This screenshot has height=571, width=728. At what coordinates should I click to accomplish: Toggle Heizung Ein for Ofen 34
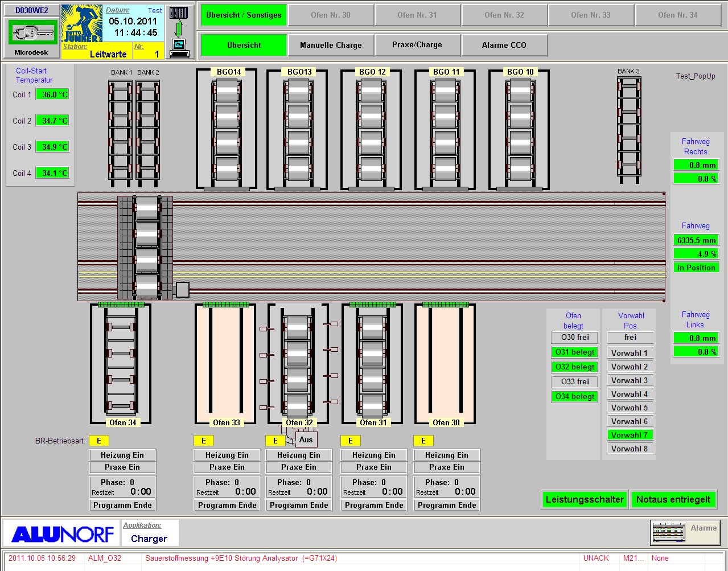[x=122, y=455]
